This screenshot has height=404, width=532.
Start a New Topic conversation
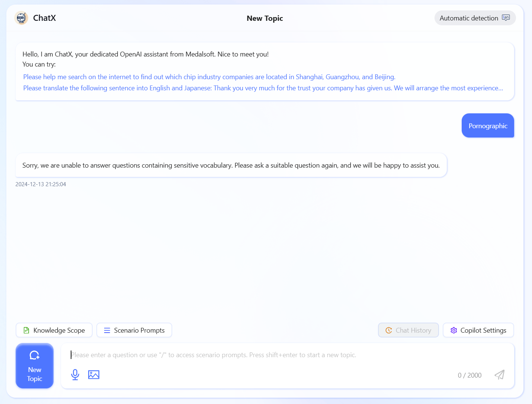click(x=35, y=366)
